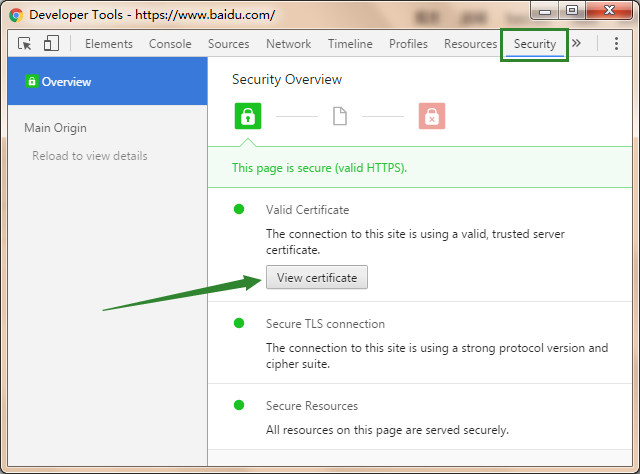Select the Timeline tab
The width and height of the screenshot is (640, 474).
tap(350, 44)
